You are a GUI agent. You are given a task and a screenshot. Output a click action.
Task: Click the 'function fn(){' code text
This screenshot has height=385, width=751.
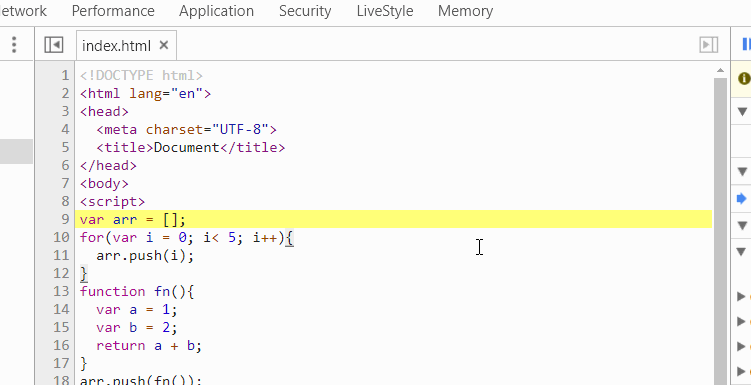(x=137, y=292)
